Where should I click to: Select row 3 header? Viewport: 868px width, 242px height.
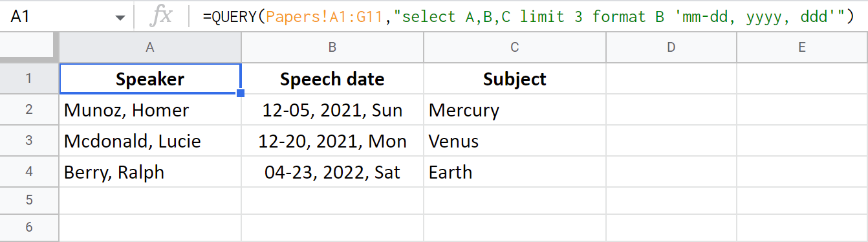(29, 141)
